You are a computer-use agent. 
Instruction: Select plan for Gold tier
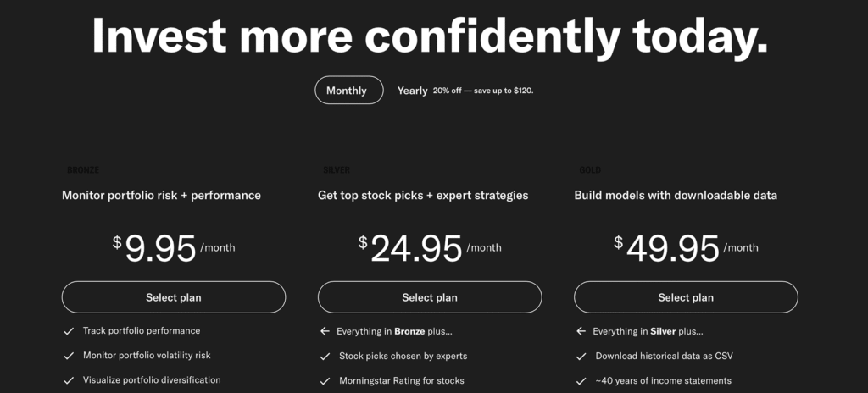[x=686, y=297]
